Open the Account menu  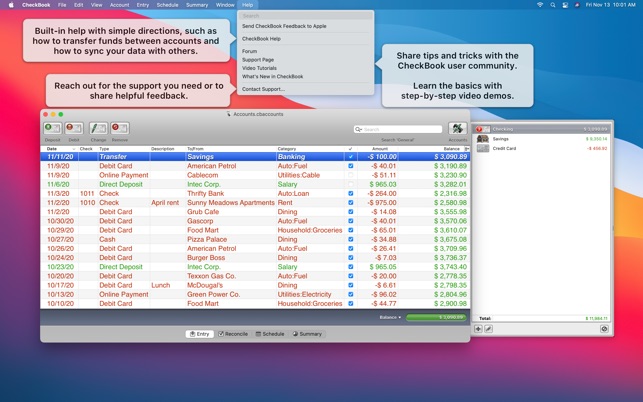119,5
